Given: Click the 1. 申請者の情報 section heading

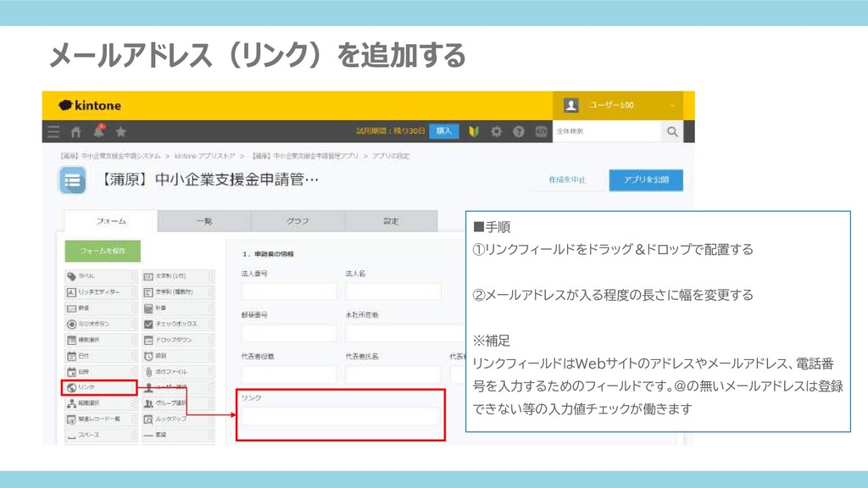Looking at the screenshot, I should pyautogui.click(x=268, y=254).
